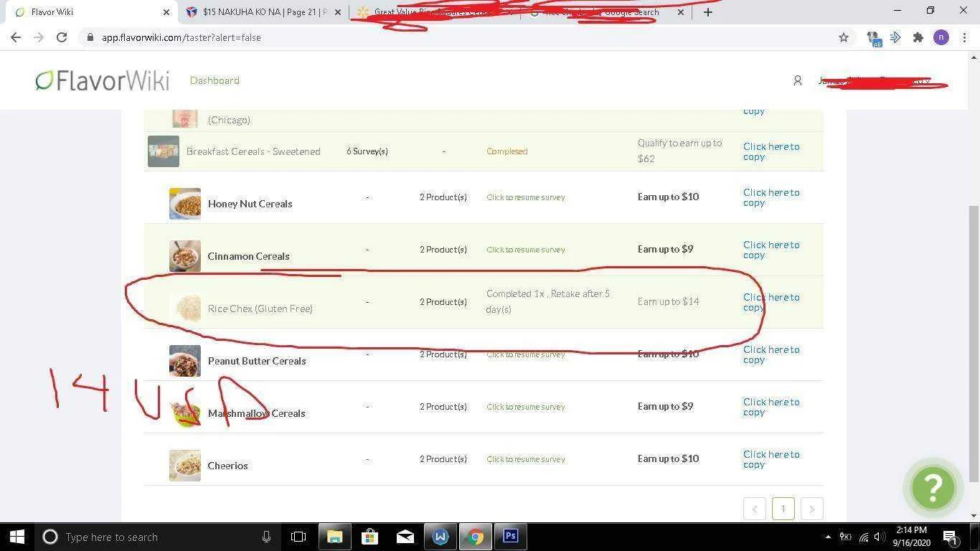Click the FlavorWiki logo
This screenshot has height=551, width=980.
[x=103, y=80]
